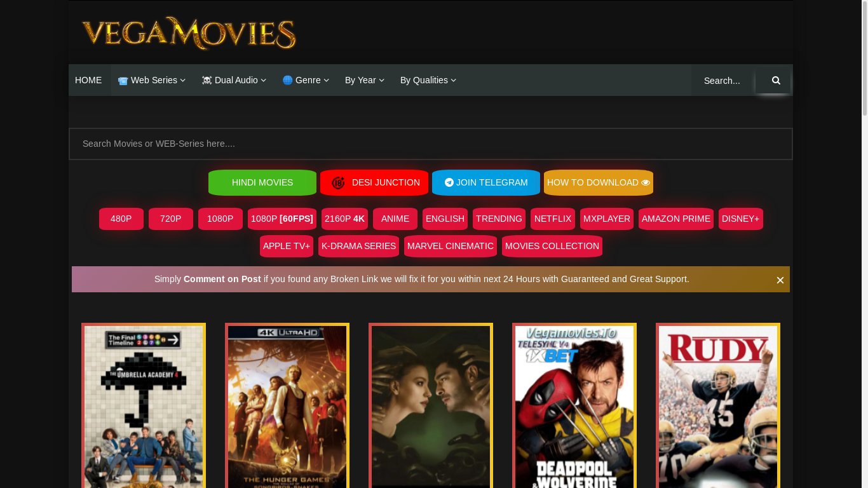Click the search magnifier icon button
Image resolution: width=868 pixels, height=488 pixels.
pyautogui.click(x=776, y=80)
